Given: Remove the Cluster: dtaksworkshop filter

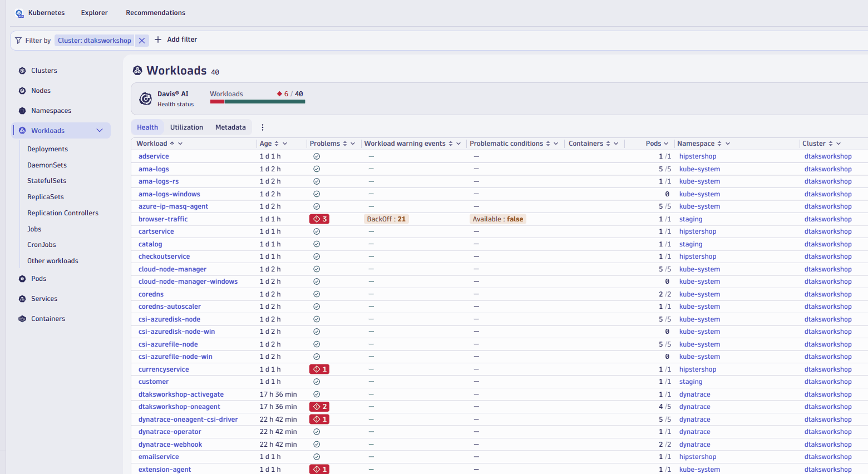Looking at the screenshot, I should 142,41.
